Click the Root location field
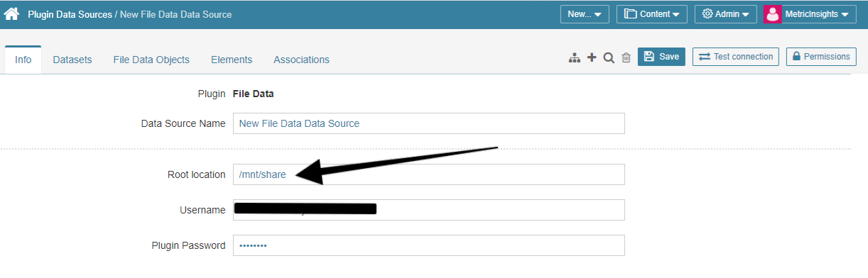 pyautogui.click(x=429, y=174)
